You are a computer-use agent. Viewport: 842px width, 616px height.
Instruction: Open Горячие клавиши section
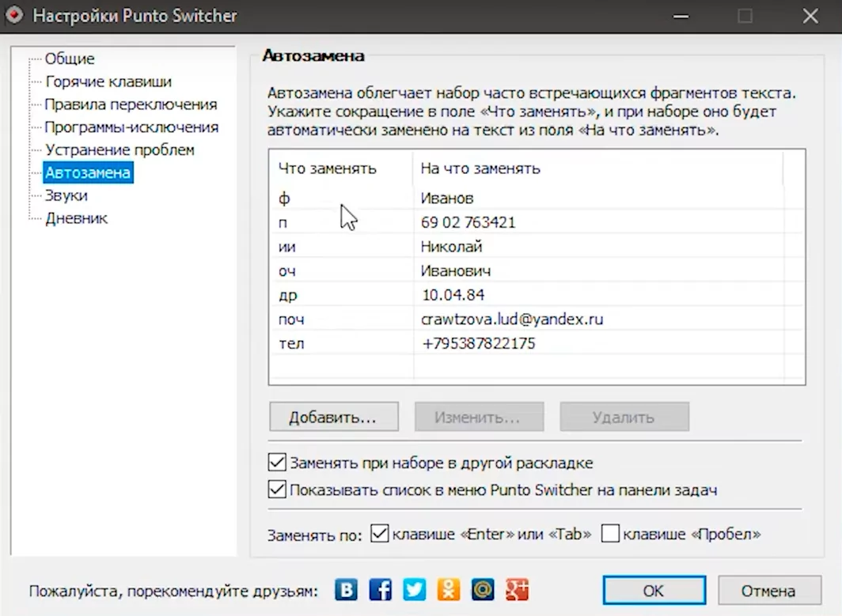108,81
